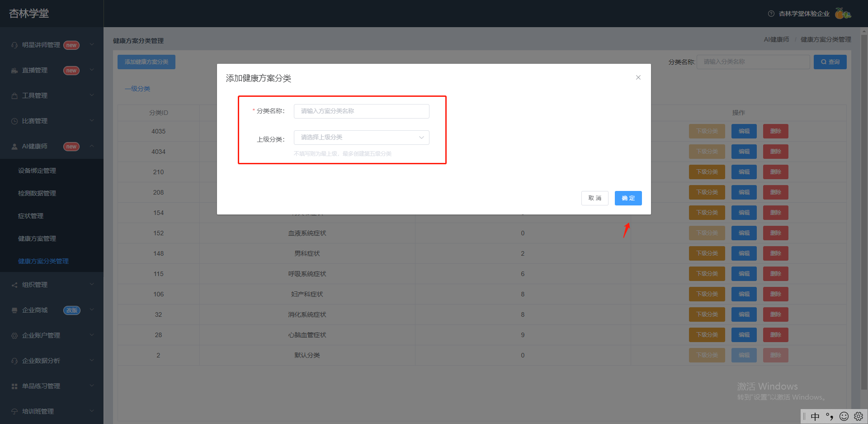The height and width of the screenshot is (424, 868).
Task: Switch the IME 中 language indicator
Action: click(815, 416)
